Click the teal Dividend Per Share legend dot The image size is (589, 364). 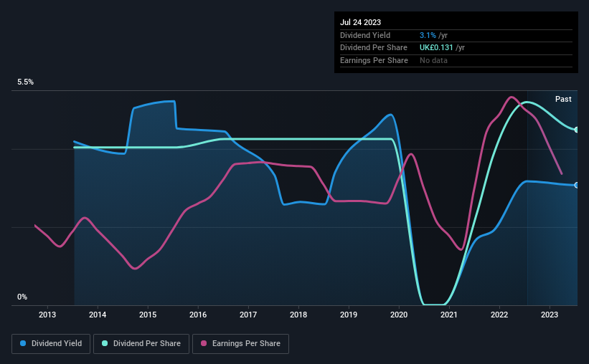(105, 343)
